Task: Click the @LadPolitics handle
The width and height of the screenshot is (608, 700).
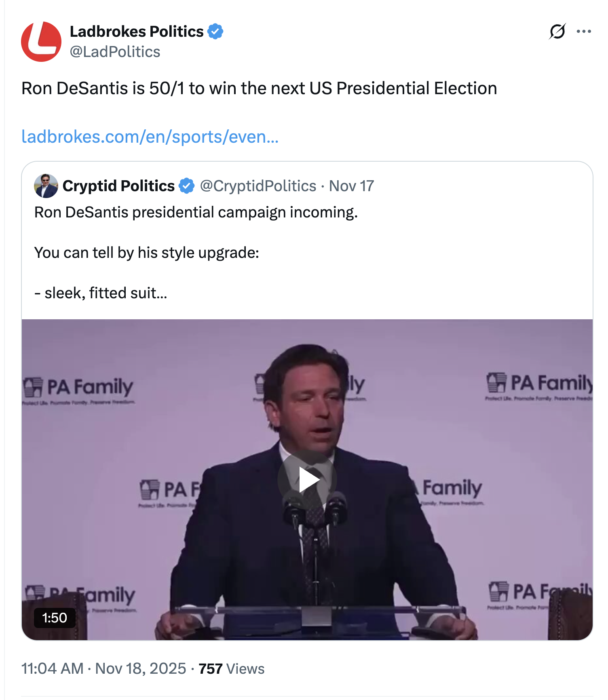Action: pos(115,52)
